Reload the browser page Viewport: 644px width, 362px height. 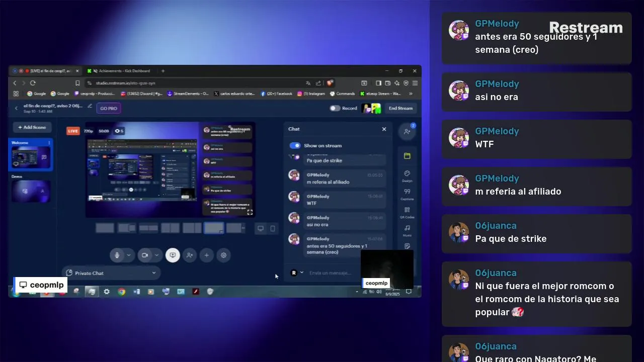pyautogui.click(x=33, y=83)
